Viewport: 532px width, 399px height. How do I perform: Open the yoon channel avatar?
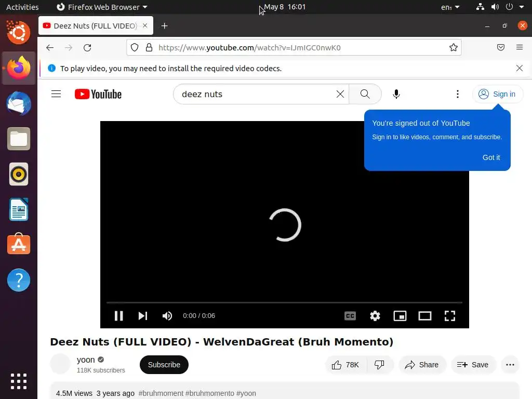click(60, 364)
